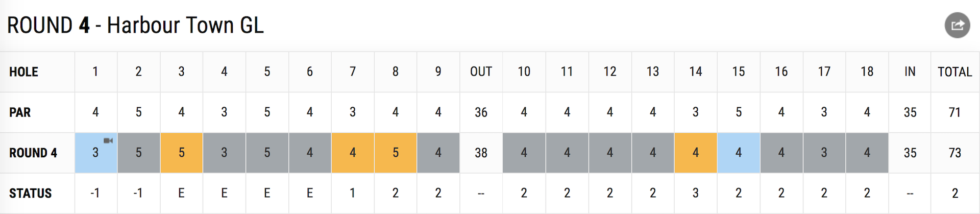Click the STATUS row label
Screen dimensions: 980x214
point(30,193)
